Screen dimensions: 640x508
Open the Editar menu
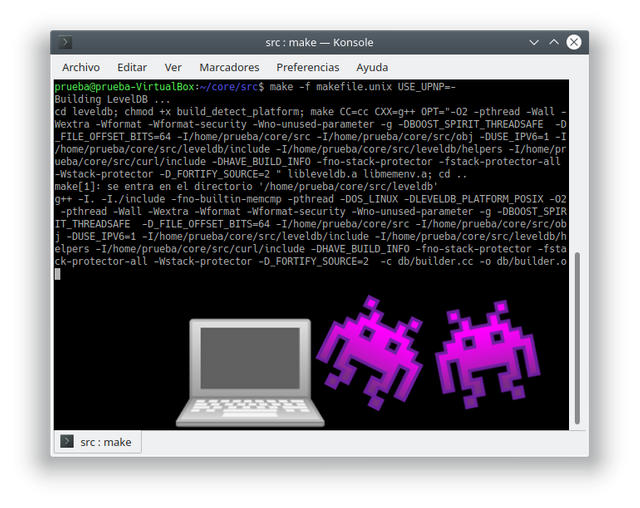point(132,67)
